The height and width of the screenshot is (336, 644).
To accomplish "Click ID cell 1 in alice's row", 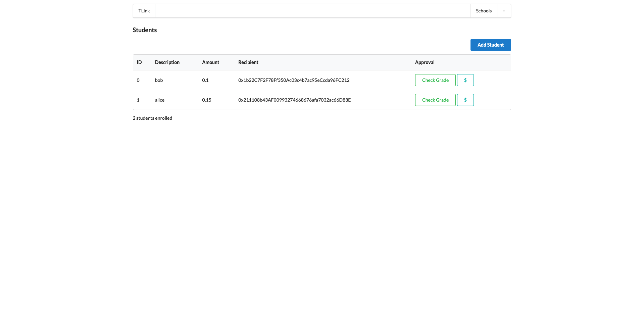I will [138, 100].
